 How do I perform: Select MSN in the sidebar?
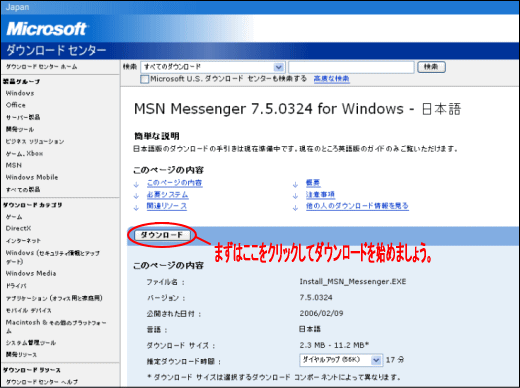click(14, 165)
